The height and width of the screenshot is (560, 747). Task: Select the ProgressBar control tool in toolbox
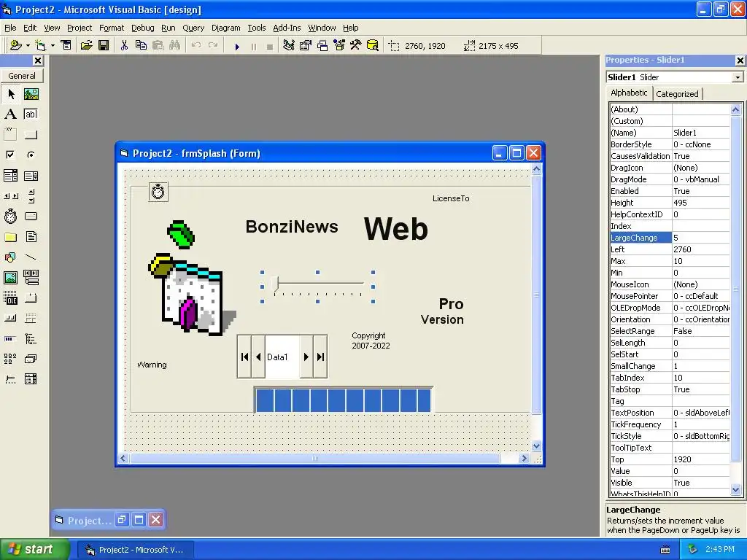point(11,338)
